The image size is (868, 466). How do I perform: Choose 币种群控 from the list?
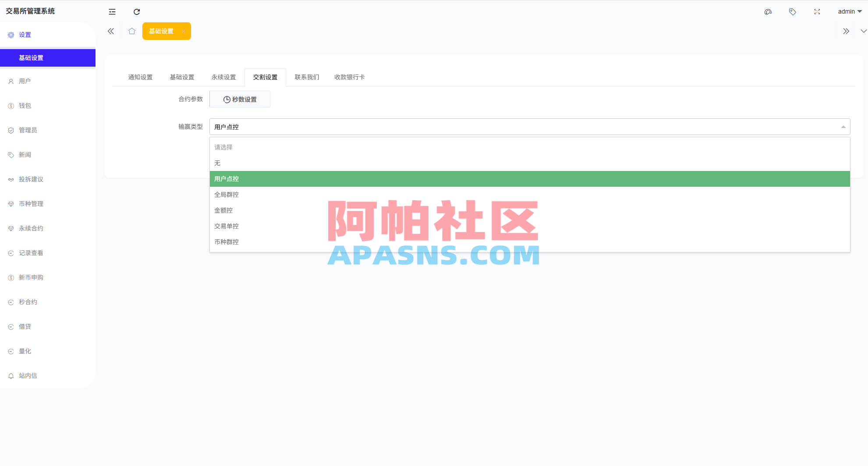pyautogui.click(x=227, y=242)
